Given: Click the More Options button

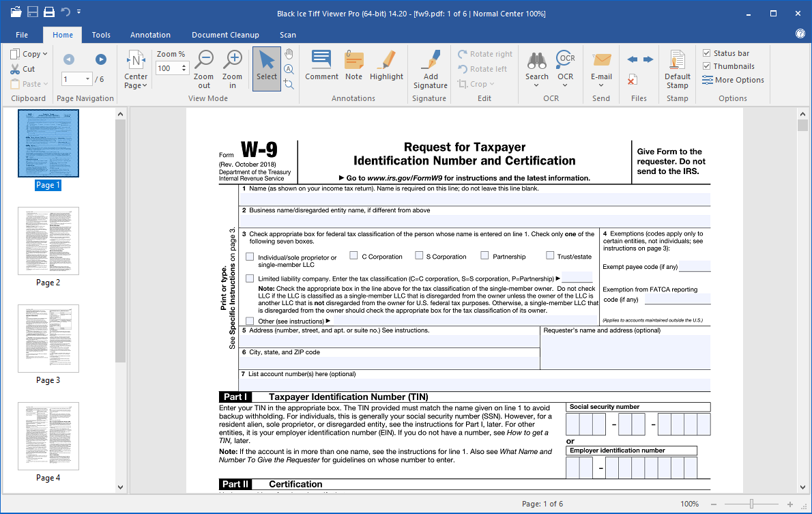Looking at the screenshot, I should (x=733, y=80).
